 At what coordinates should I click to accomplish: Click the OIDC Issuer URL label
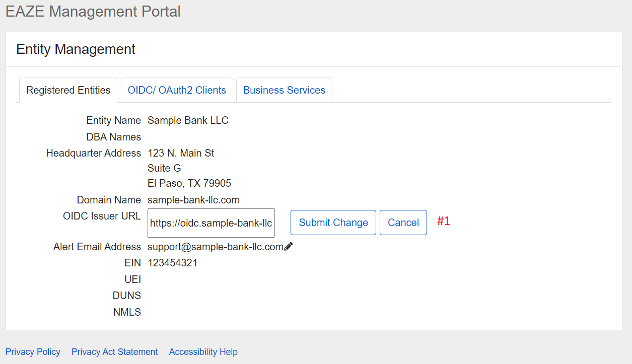tap(102, 216)
